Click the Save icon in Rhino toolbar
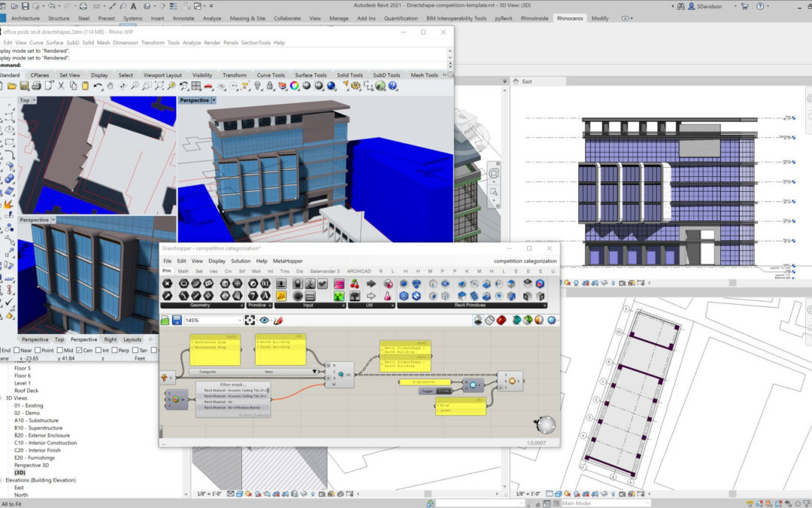The width and height of the screenshot is (812, 508). tap(24, 86)
